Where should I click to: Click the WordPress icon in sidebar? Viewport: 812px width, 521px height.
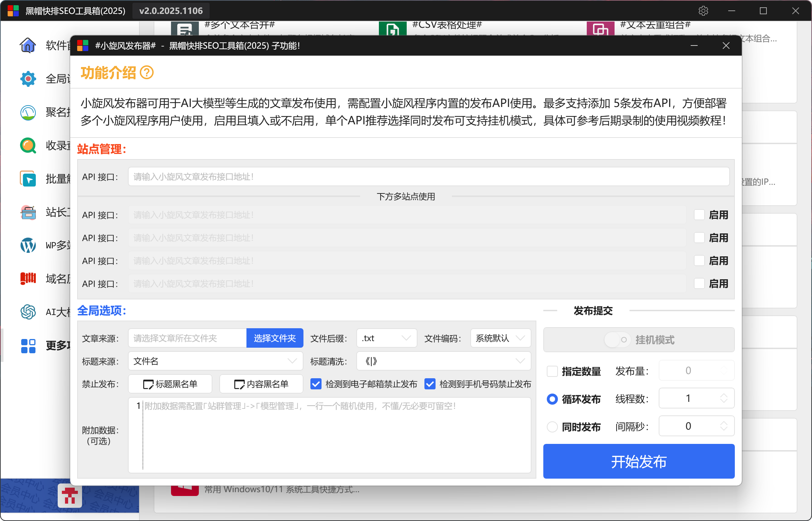click(28, 245)
